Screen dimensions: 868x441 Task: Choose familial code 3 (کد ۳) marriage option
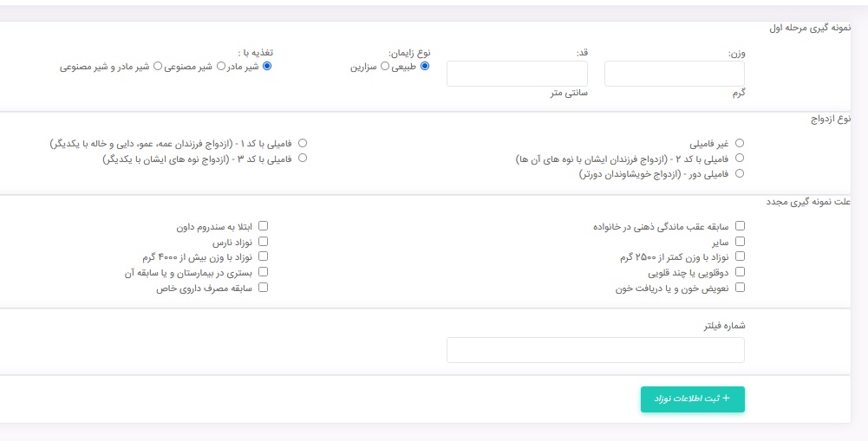coord(303,159)
